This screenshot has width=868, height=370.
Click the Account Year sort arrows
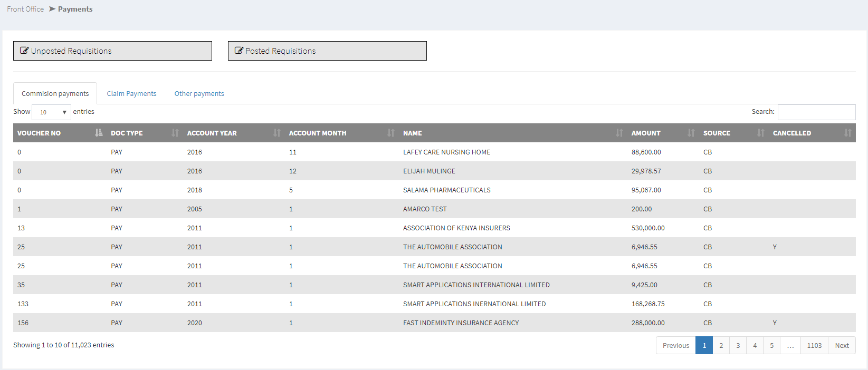pyautogui.click(x=277, y=133)
